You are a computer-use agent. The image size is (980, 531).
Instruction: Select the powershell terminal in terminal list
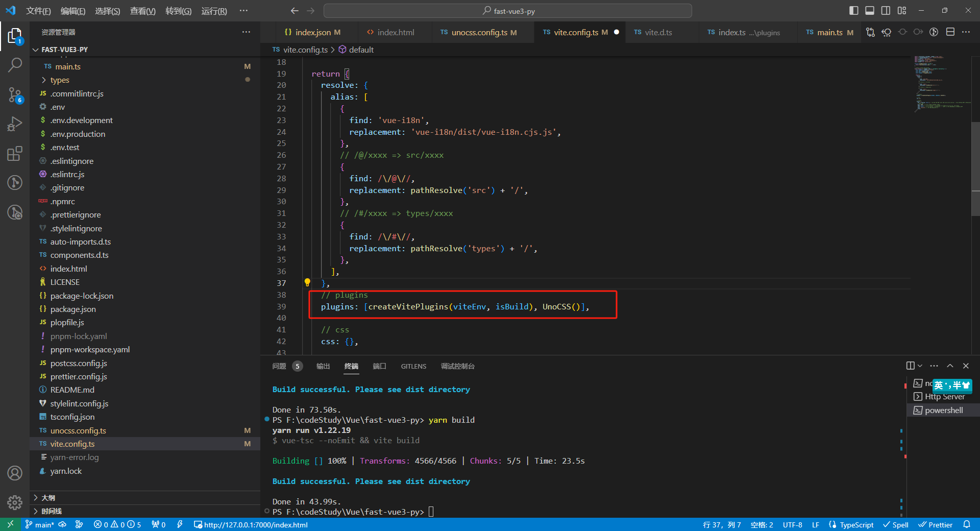click(x=944, y=410)
